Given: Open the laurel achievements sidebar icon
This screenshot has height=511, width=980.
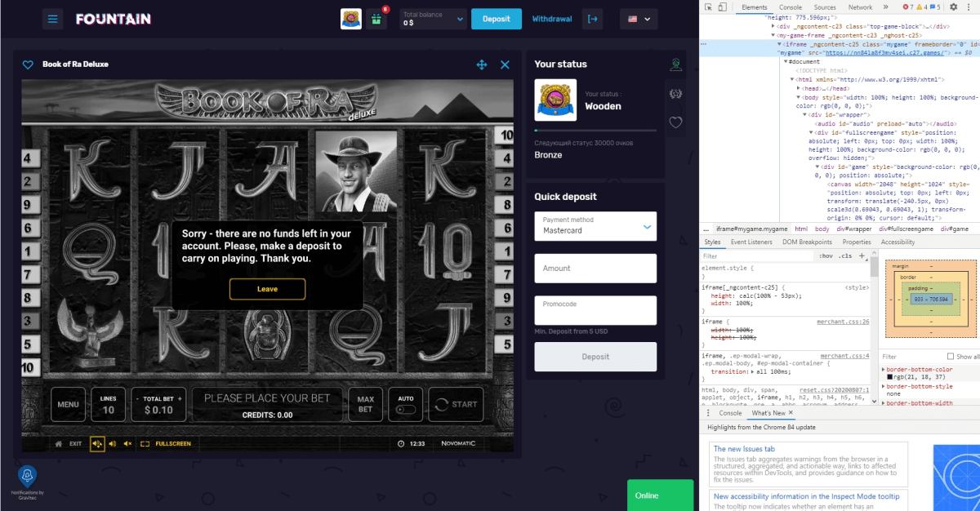Looking at the screenshot, I should pos(675,93).
